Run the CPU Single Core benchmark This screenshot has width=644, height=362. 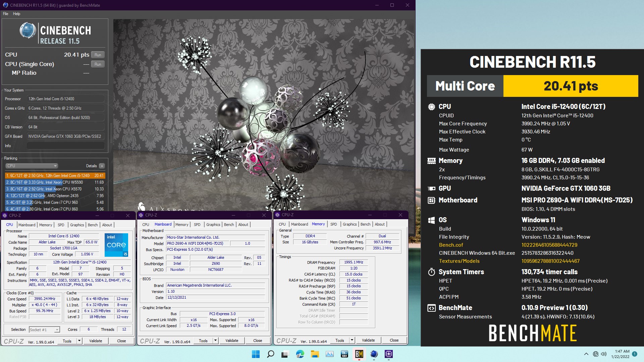[98, 64]
